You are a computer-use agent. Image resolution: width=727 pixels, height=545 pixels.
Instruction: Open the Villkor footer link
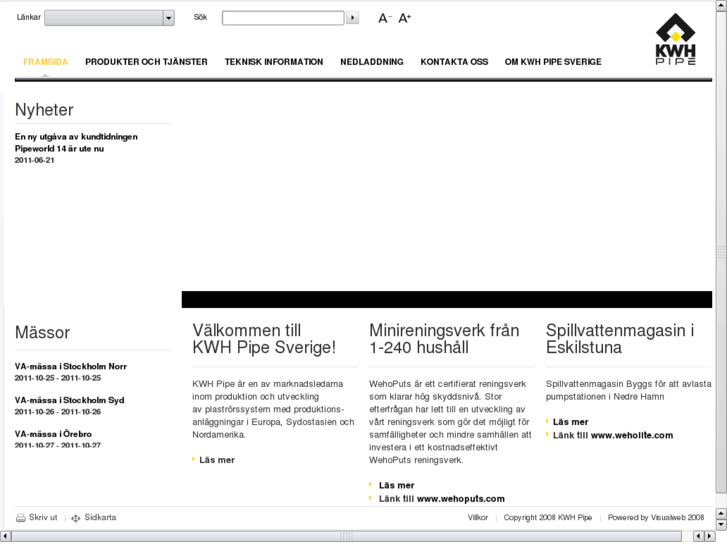point(478,518)
